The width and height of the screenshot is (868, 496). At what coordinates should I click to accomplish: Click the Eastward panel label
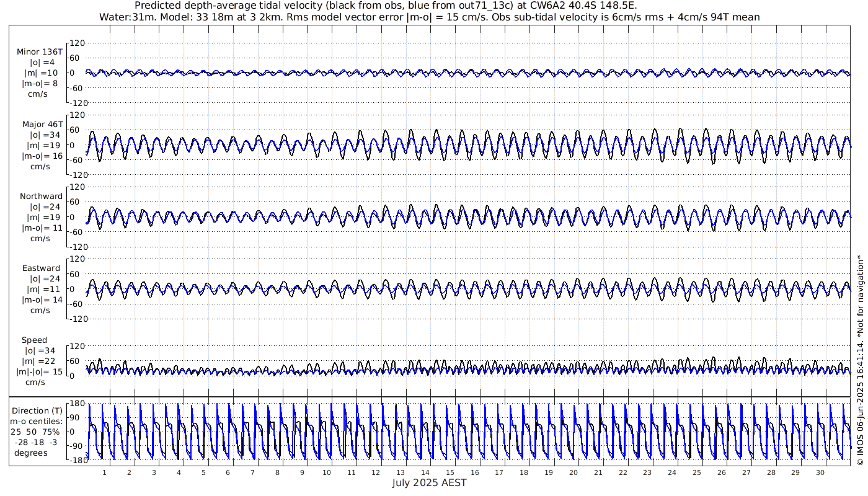click(42, 268)
